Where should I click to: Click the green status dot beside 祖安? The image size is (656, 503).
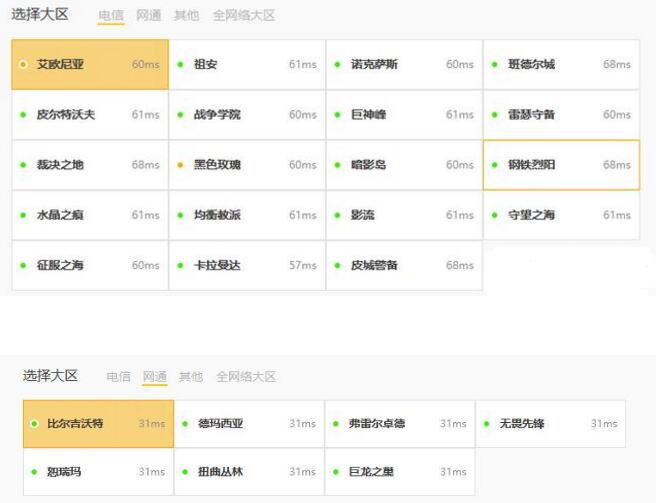click(x=180, y=65)
